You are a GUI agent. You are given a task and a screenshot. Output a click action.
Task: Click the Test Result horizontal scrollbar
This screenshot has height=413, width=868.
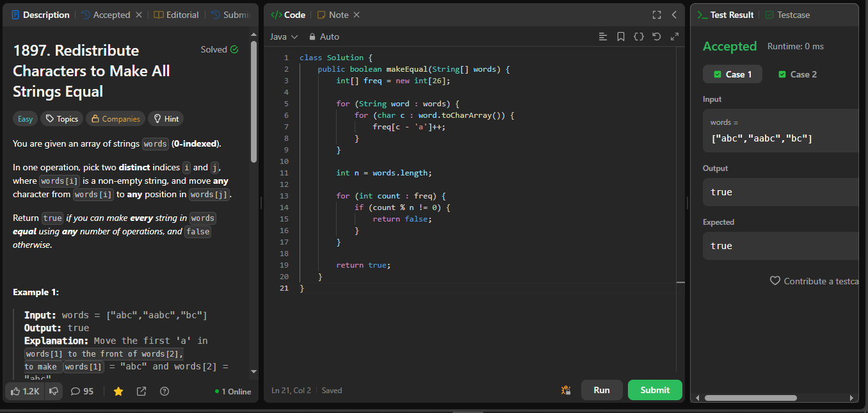click(750, 398)
